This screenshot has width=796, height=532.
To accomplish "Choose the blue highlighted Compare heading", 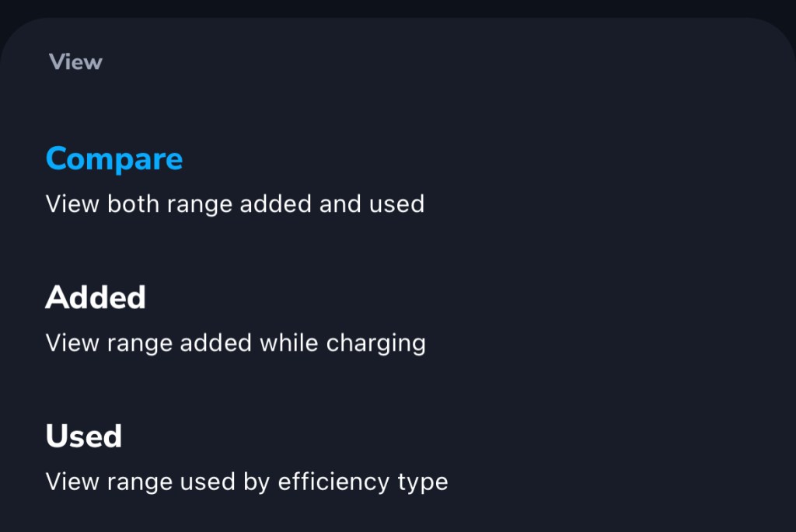I will (x=114, y=159).
